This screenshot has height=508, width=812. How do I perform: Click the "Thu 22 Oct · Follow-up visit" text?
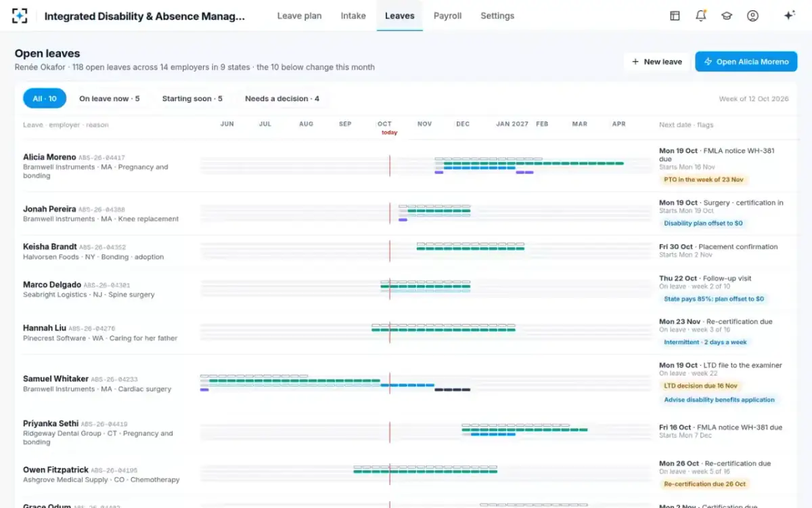click(x=705, y=278)
